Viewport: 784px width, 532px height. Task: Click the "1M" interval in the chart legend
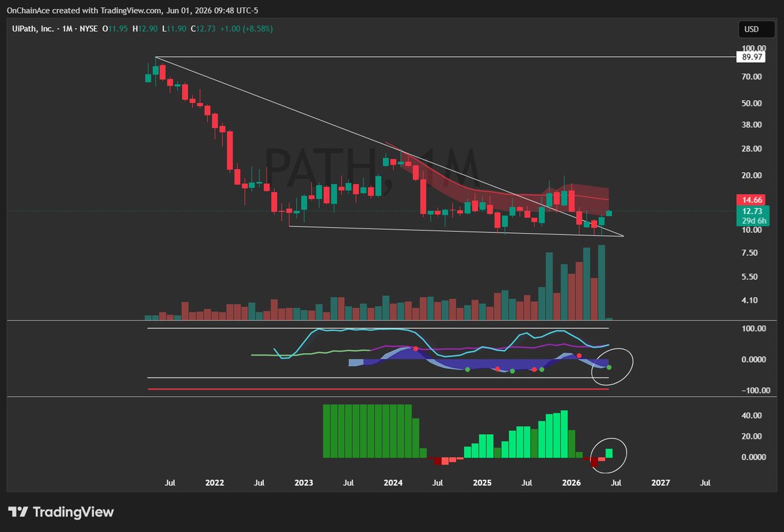67,29
